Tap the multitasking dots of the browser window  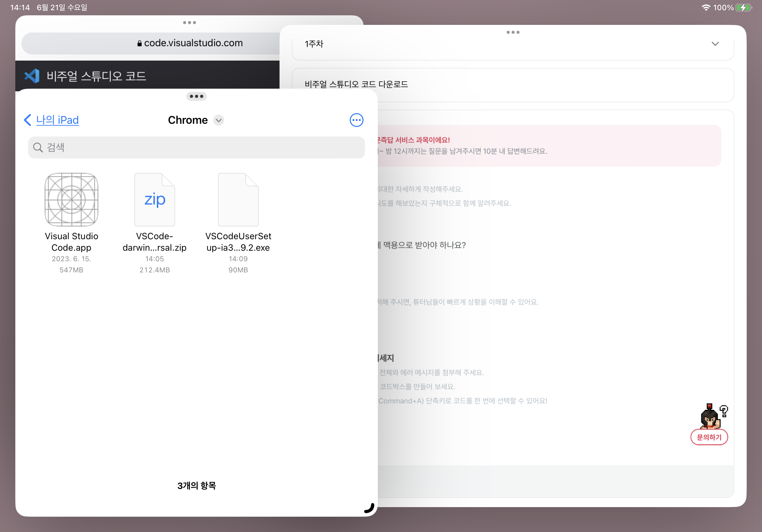[190, 23]
